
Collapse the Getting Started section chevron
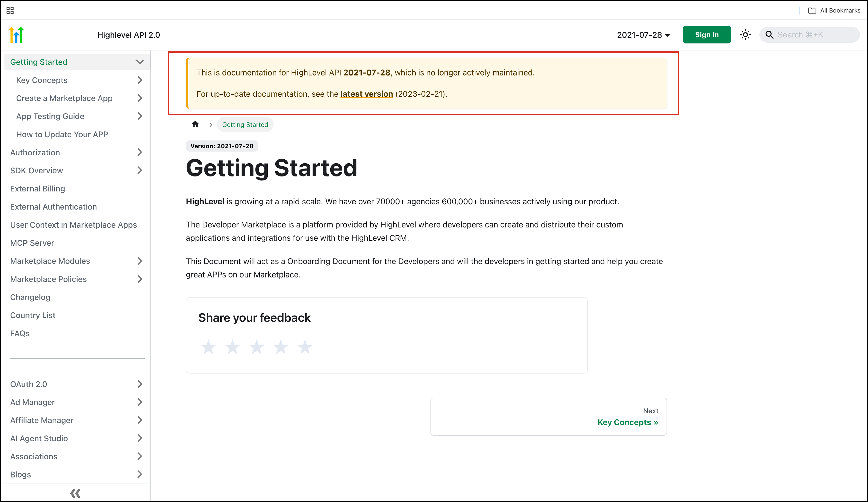(140, 62)
